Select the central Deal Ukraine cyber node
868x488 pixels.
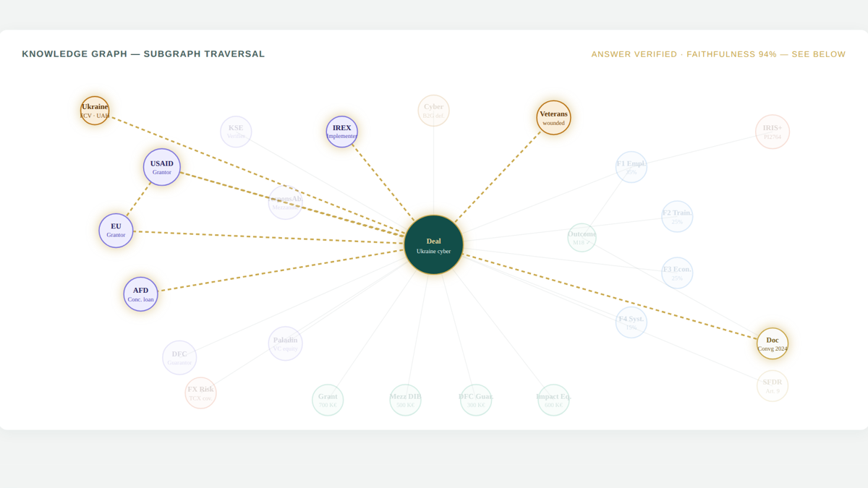point(433,244)
